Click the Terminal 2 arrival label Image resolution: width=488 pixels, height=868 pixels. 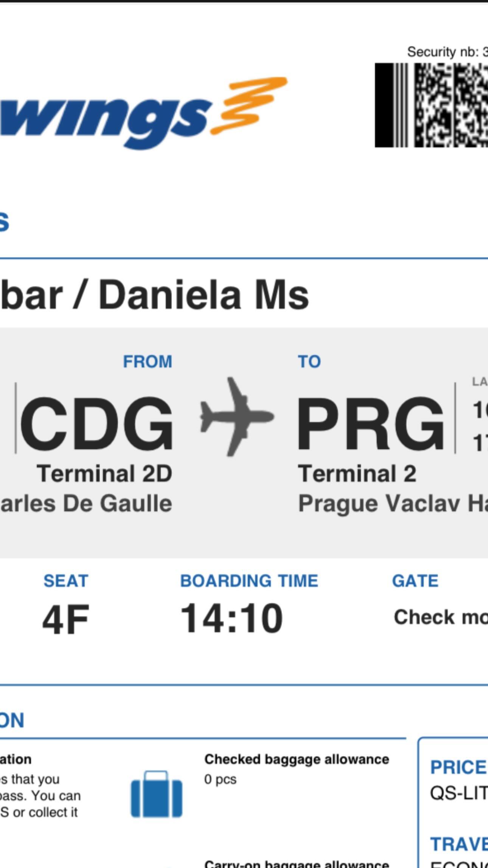click(x=357, y=474)
